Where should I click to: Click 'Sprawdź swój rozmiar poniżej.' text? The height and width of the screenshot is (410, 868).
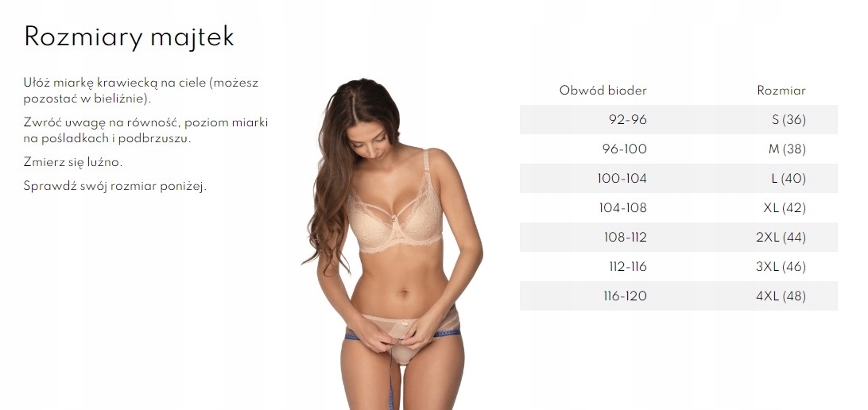115,186
